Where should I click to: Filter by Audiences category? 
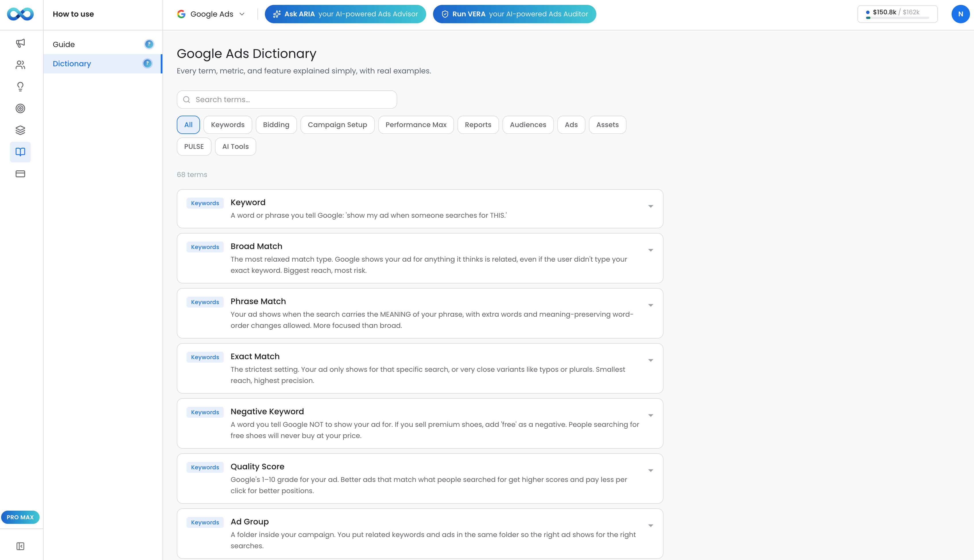click(x=528, y=125)
